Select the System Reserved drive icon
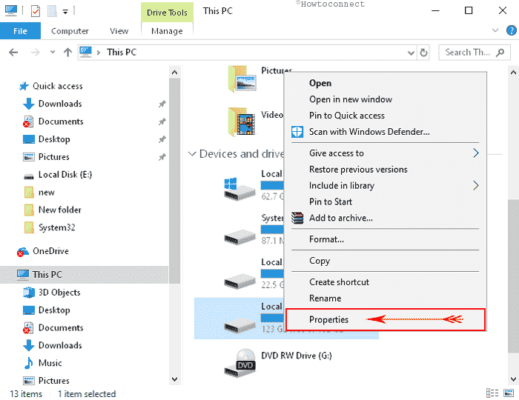The image size is (519, 400). tap(240, 237)
